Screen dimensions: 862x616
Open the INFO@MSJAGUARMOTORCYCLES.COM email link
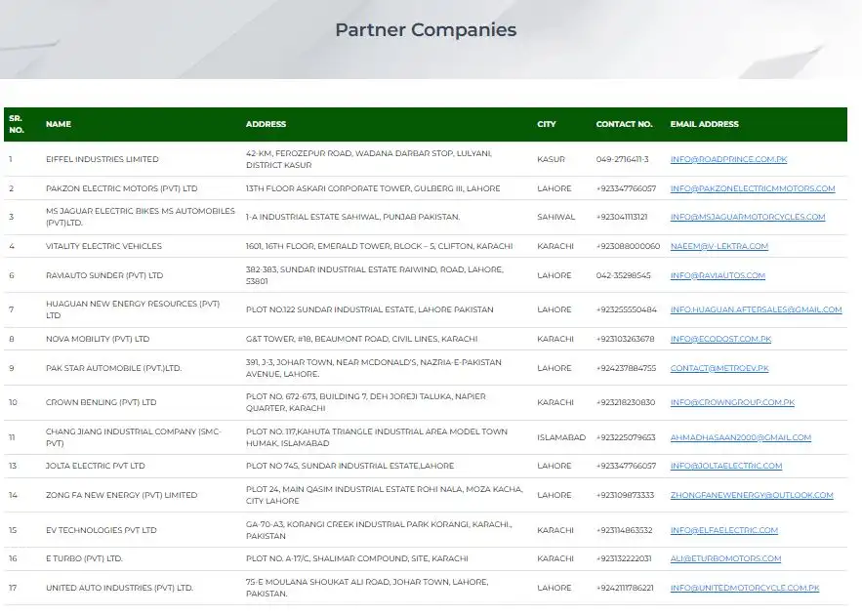(x=748, y=217)
